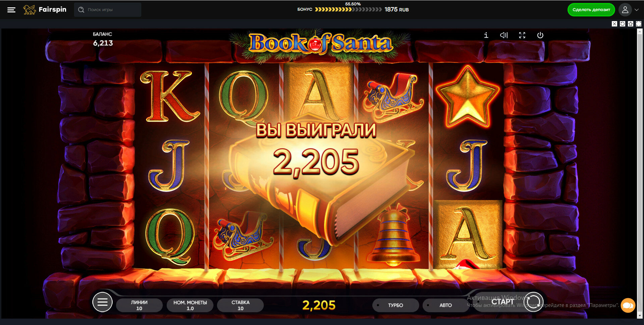This screenshot has width=644, height=325.
Task: Open СТАВКА bet selector
Action: (240, 305)
